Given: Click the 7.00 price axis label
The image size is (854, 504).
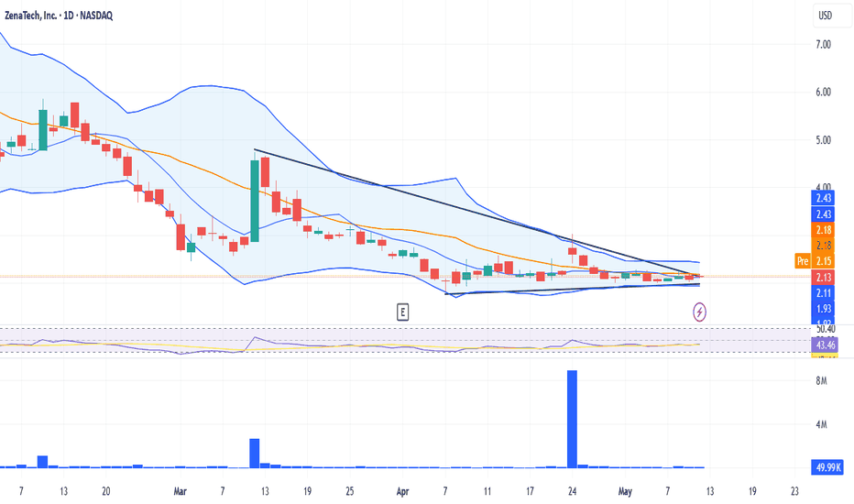Looking at the screenshot, I should coord(823,45).
